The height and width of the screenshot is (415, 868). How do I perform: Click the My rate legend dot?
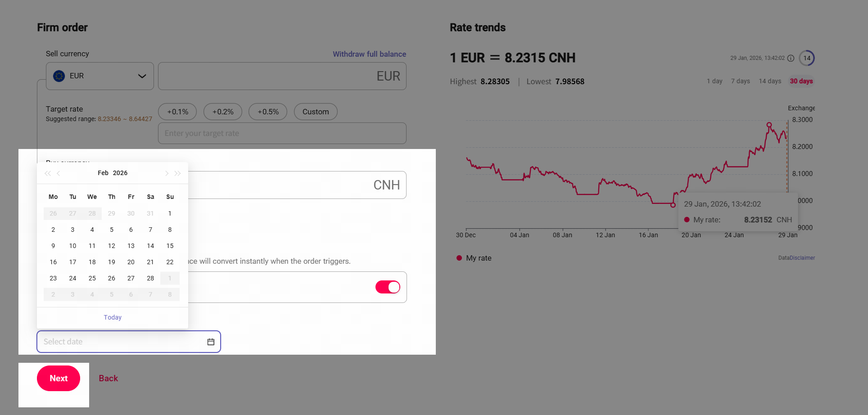459,258
